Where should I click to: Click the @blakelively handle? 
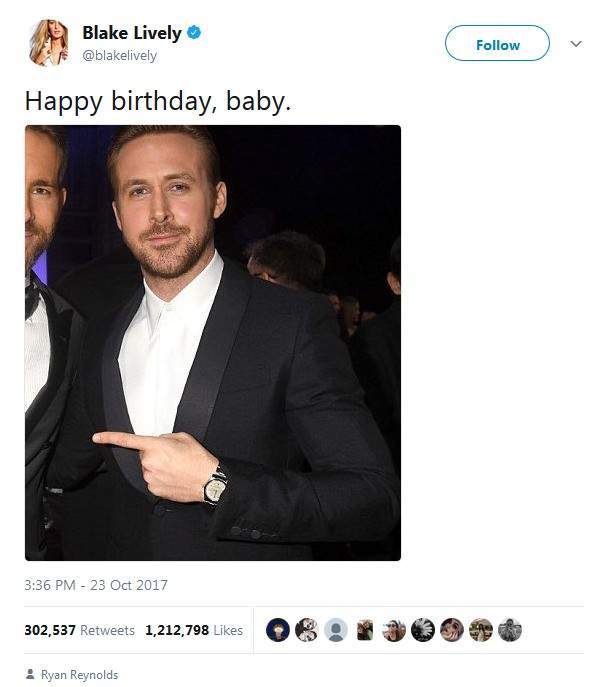tap(119, 56)
